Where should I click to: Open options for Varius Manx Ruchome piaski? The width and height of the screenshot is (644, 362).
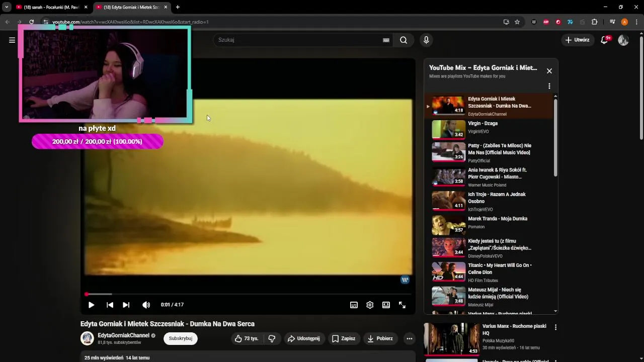click(x=555, y=327)
